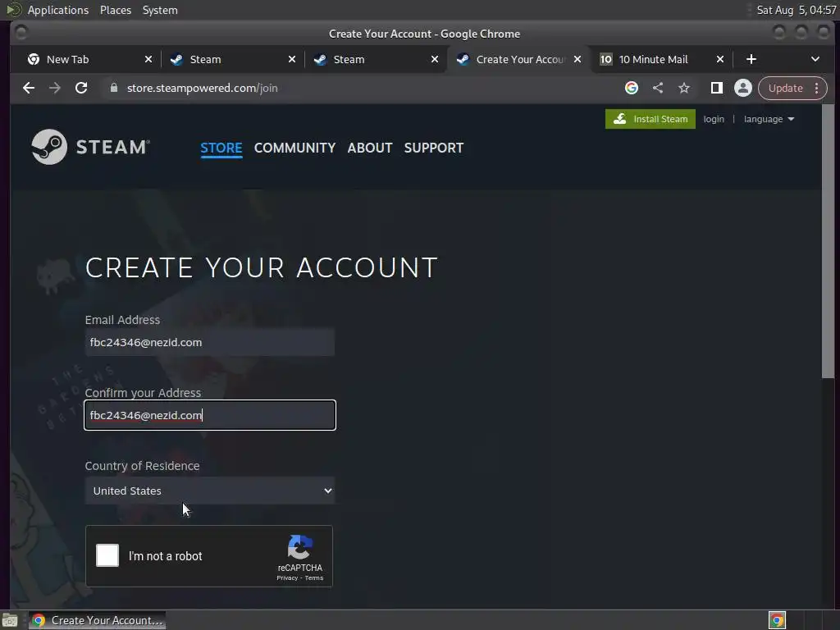
Task: Close the first Steam tab
Action: 292,59
